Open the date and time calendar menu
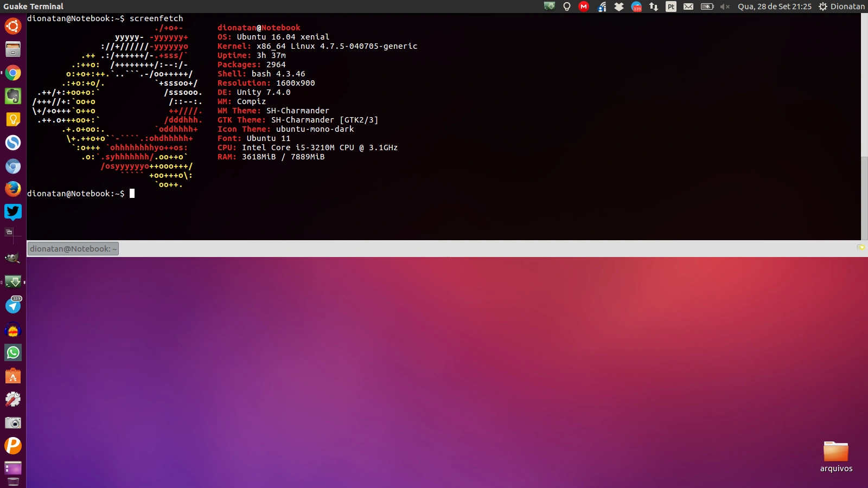Viewport: 868px width, 488px height. (x=774, y=7)
